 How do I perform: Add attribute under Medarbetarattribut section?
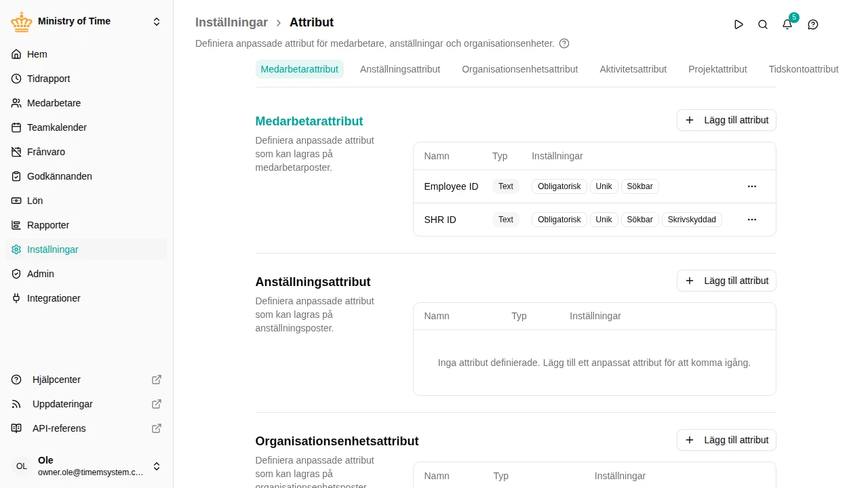tap(726, 120)
